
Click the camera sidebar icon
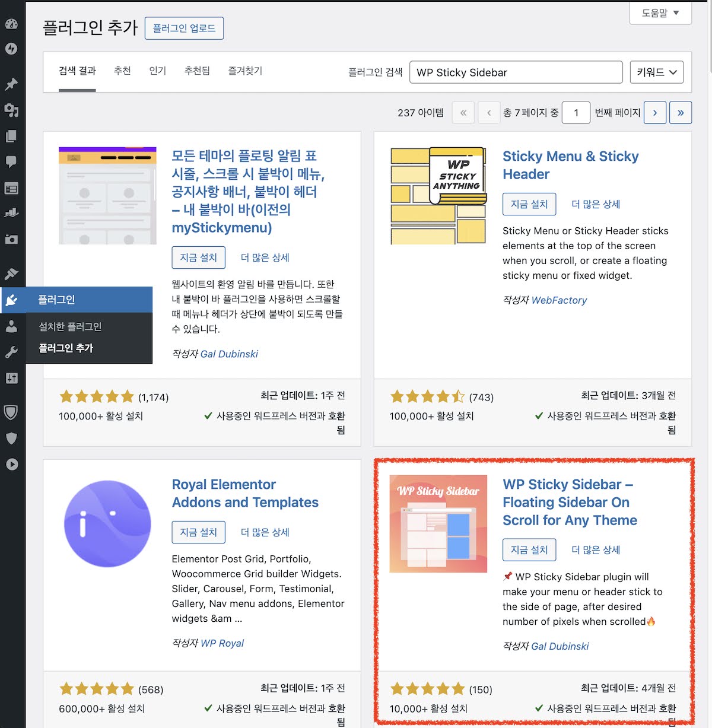point(11,239)
